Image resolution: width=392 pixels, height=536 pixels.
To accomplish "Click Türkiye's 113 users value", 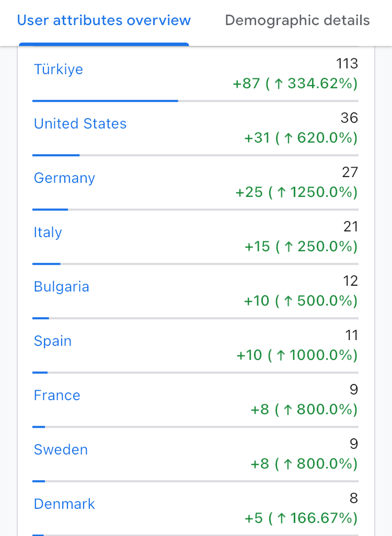I will click(x=347, y=64).
